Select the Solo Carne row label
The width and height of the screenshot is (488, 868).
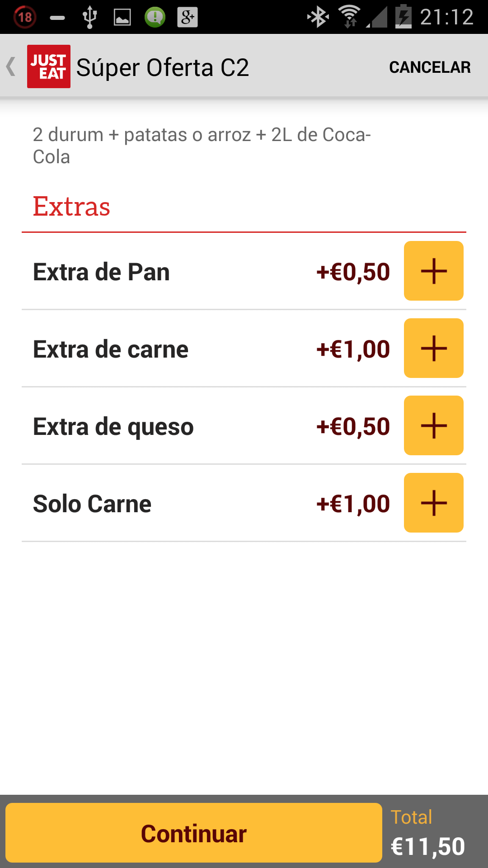coord(92,504)
